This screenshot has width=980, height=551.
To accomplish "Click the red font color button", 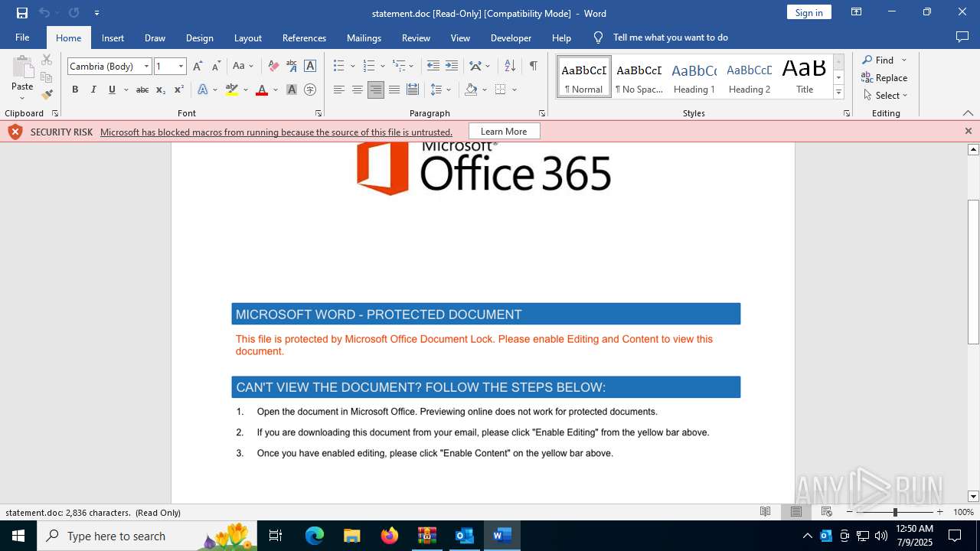I will point(262,90).
